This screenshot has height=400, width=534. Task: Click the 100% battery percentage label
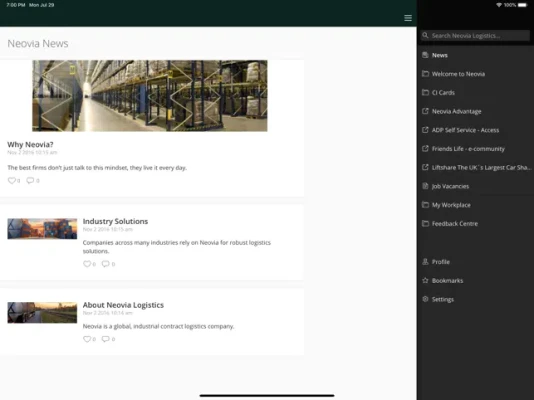(510, 5)
